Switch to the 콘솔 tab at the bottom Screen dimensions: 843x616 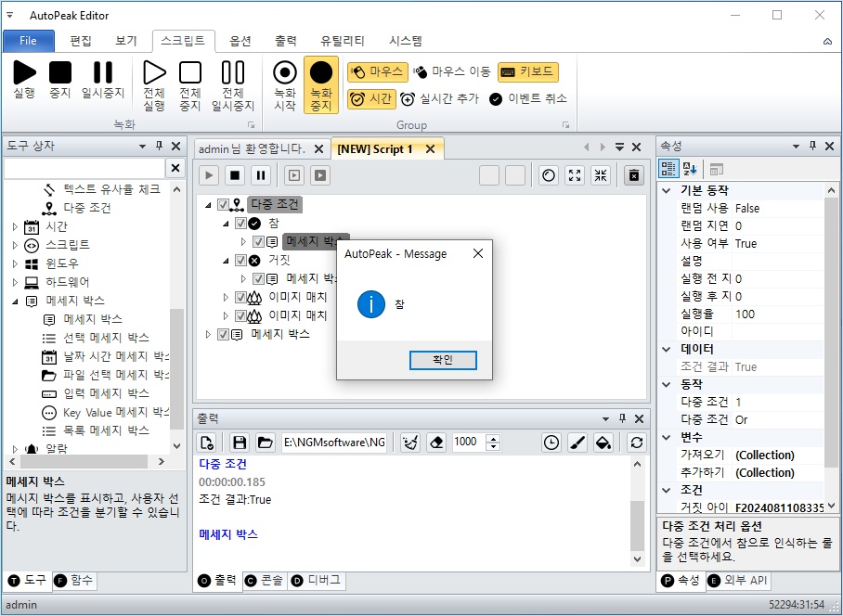265,581
